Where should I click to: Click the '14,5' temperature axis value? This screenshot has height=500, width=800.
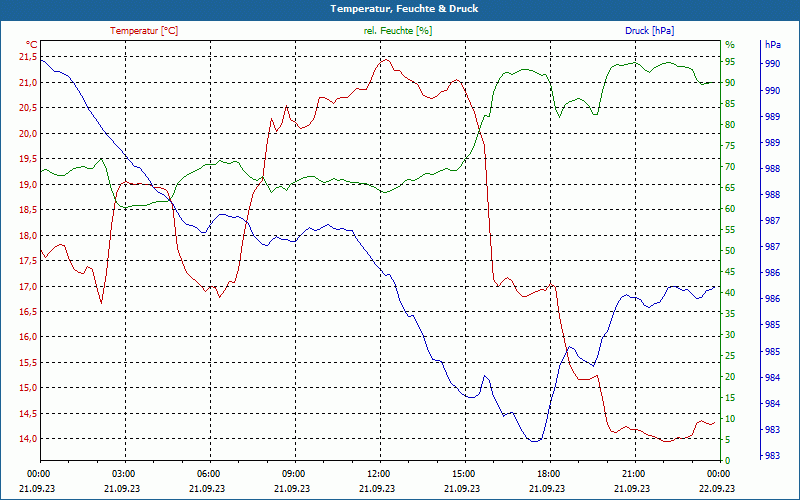click(x=28, y=413)
